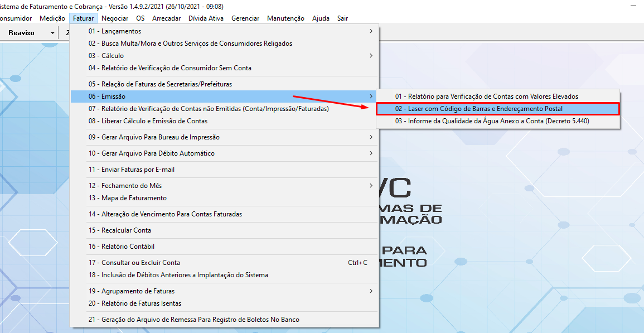Open the Arrecadar menu
This screenshot has width=644, height=333.
(x=166, y=18)
